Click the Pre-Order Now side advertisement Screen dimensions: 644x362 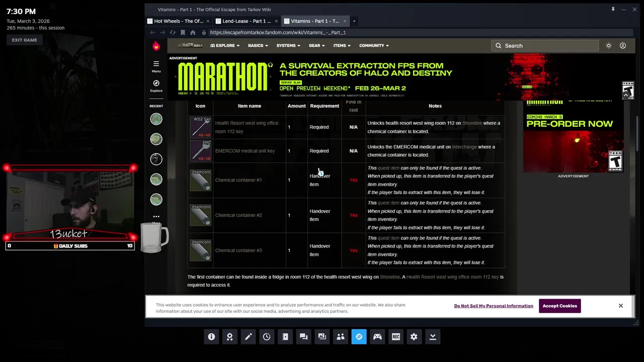point(573,137)
